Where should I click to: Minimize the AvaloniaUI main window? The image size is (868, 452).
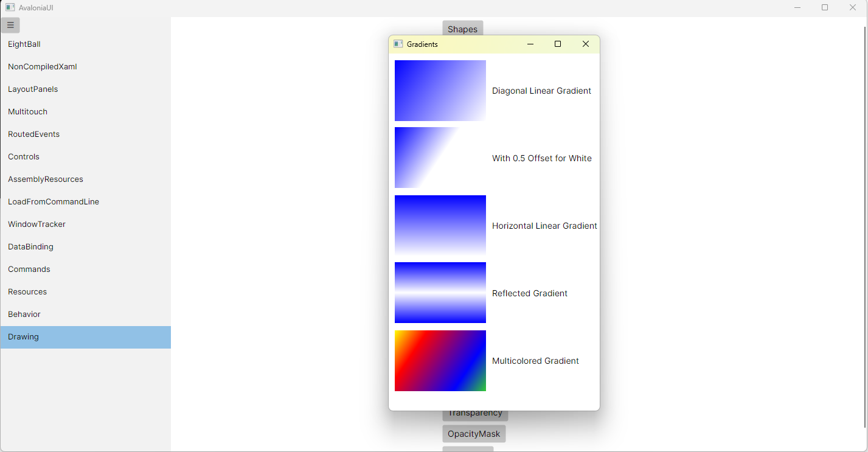(x=797, y=7)
